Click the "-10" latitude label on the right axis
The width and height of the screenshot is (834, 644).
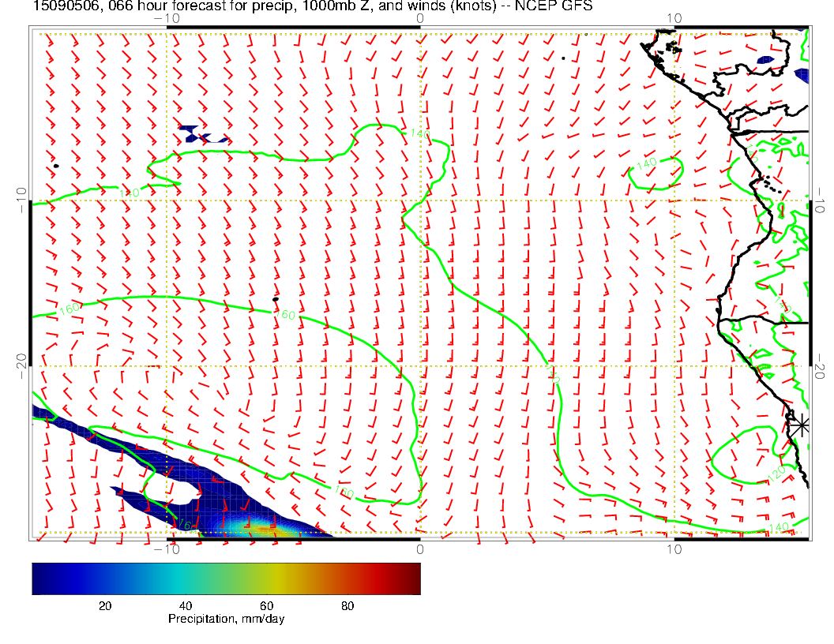tap(819, 200)
